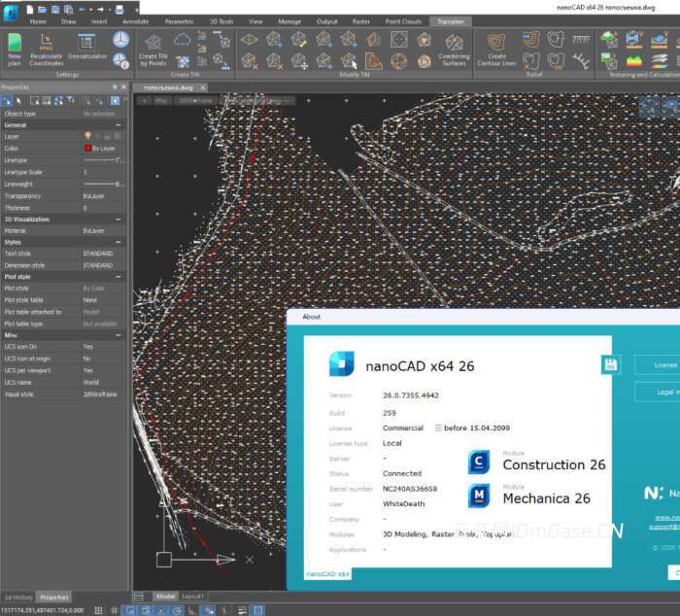Click the Legal button in About dialog
This screenshot has width=680, height=616.
(x=658, y=392)
